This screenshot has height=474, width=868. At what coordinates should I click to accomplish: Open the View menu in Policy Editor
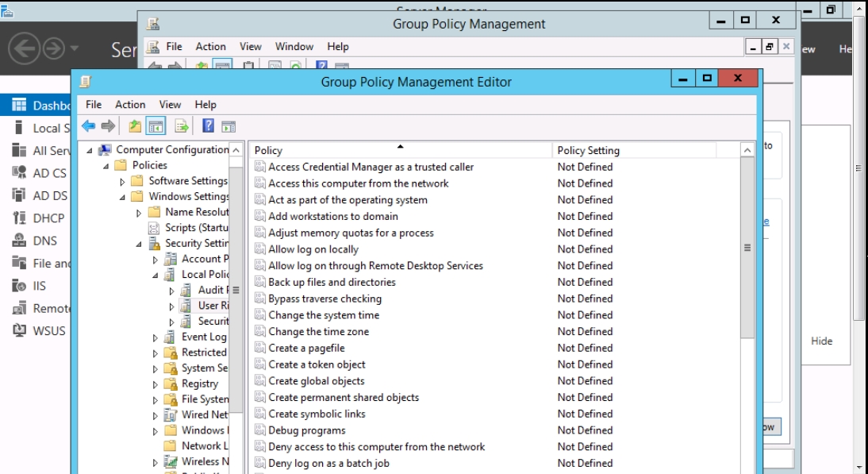[x=170, y=104]
